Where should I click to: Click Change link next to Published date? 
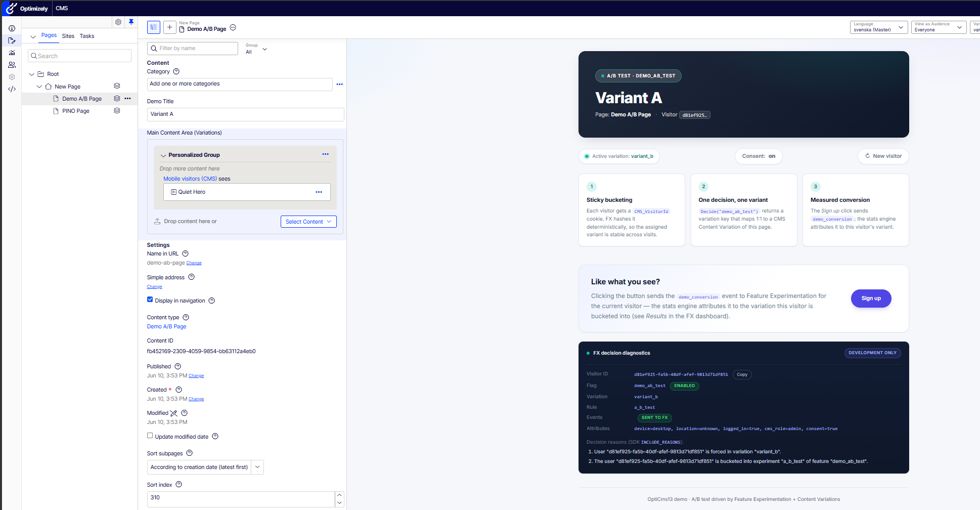pos(196,376)
